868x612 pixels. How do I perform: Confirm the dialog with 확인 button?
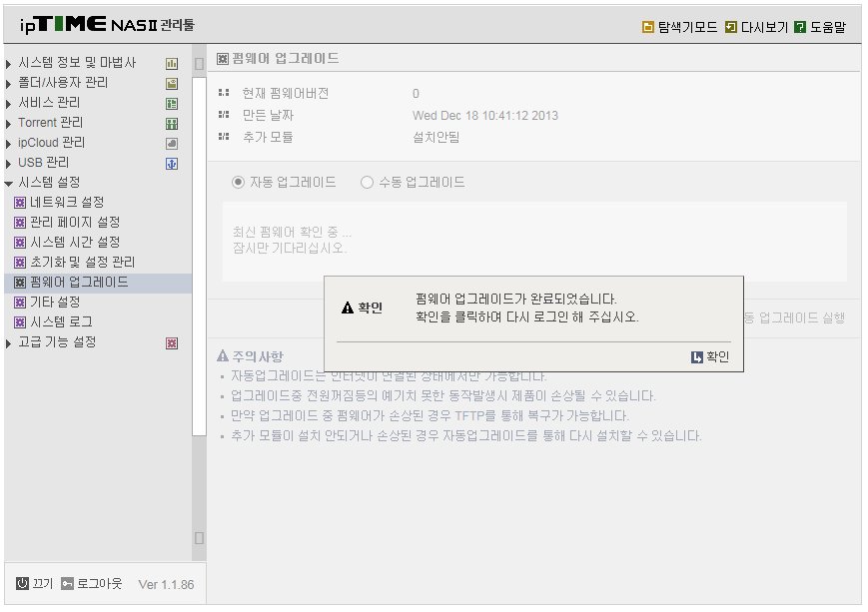710,356
